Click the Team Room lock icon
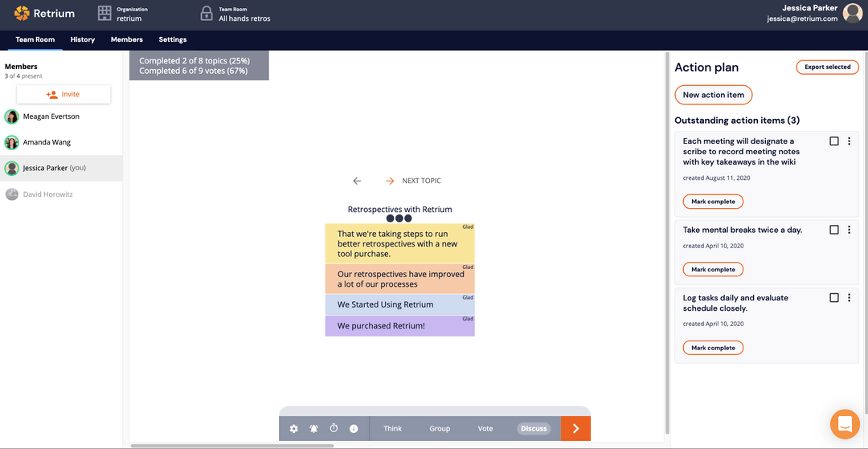Image resolution: width=868 pixels, height=449 pixels. coord(207,14)
